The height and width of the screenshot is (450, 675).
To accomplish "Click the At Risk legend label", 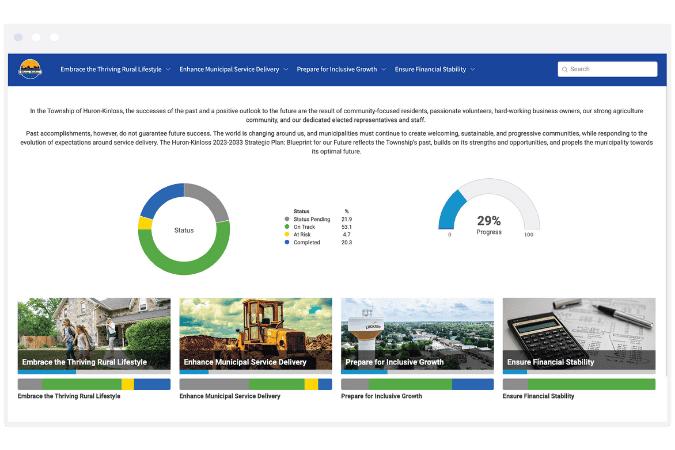I will tap(302, 235).
